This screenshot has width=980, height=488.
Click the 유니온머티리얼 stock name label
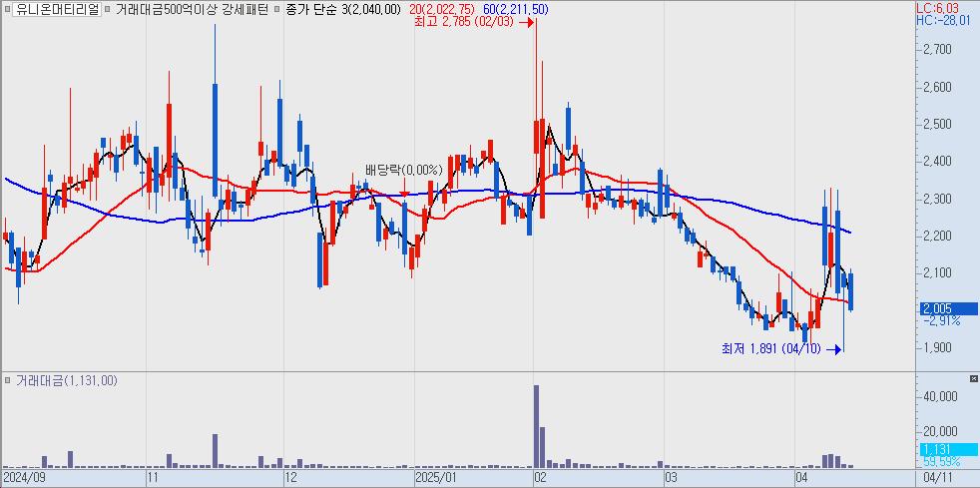coord(57,9)
